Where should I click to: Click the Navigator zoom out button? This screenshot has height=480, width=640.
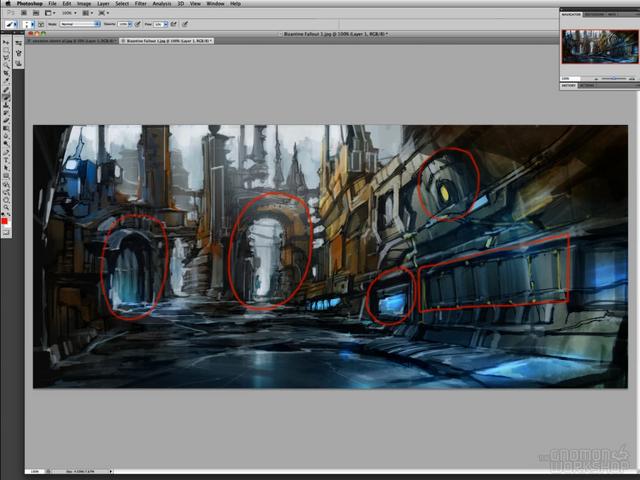[596, 78]
